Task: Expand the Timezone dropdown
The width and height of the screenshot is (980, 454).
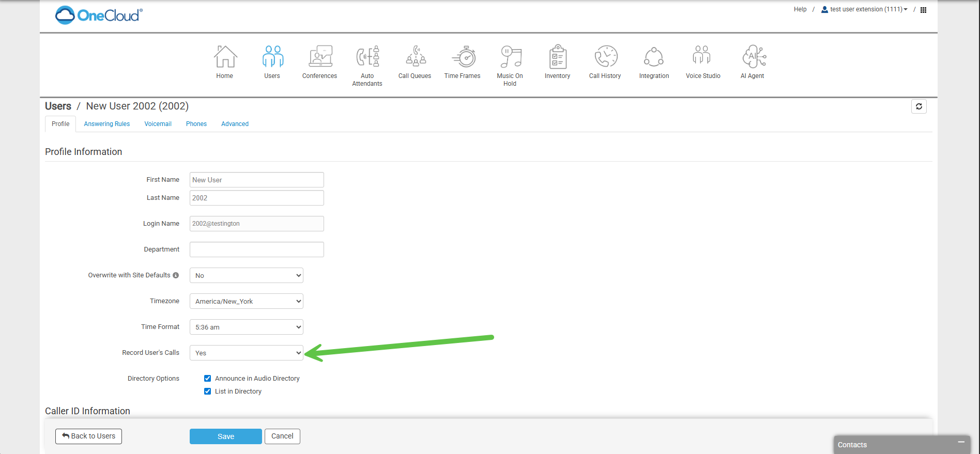Action: click(246, 302)
